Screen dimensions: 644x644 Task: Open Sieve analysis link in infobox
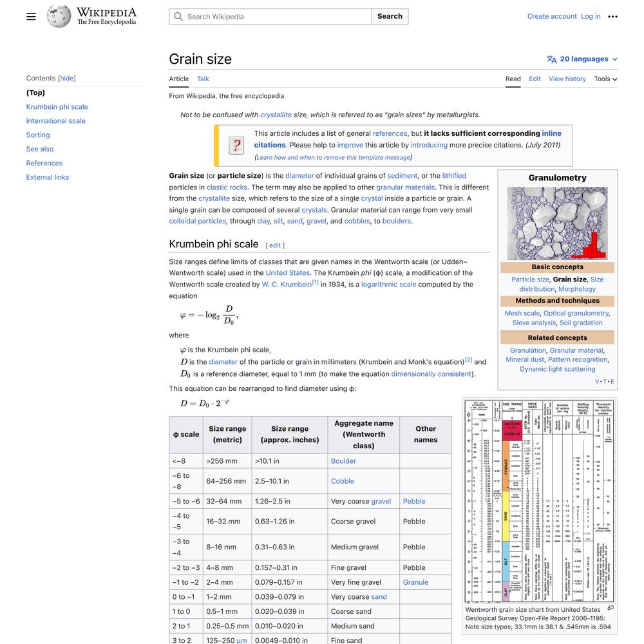535,323
